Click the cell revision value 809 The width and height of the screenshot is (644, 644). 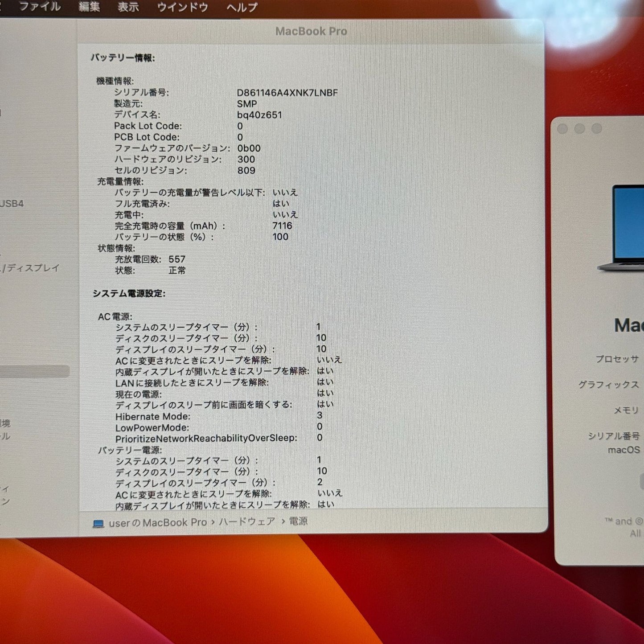click(246, 171)
